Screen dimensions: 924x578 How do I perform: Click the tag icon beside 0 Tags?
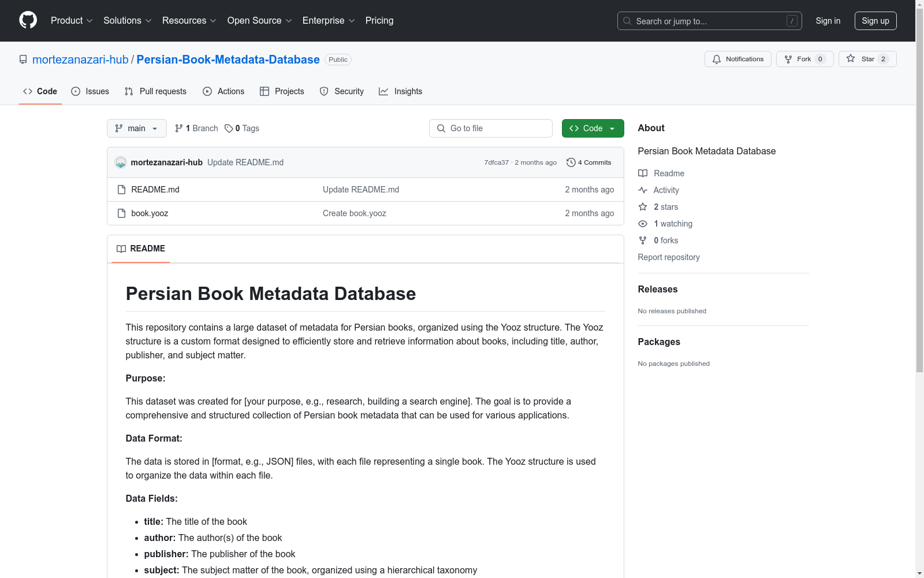[229, 128]
